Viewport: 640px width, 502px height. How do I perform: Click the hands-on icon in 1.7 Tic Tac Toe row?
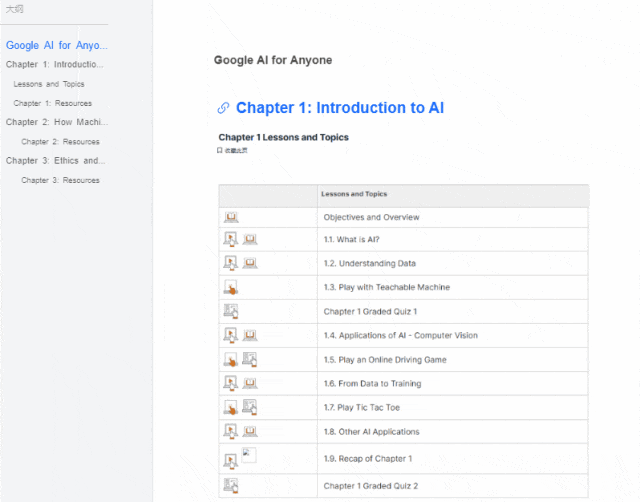click(x=231, y=407)
